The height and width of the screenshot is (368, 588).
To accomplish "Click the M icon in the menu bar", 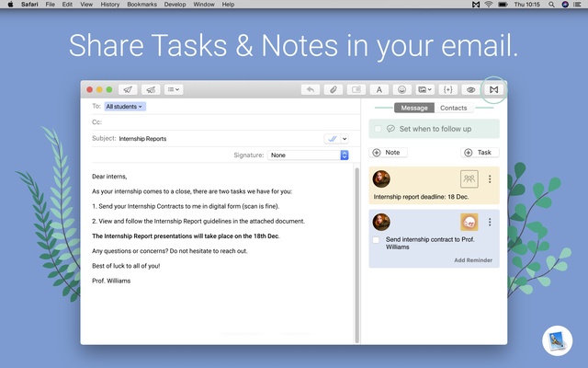I will (476, 5).
